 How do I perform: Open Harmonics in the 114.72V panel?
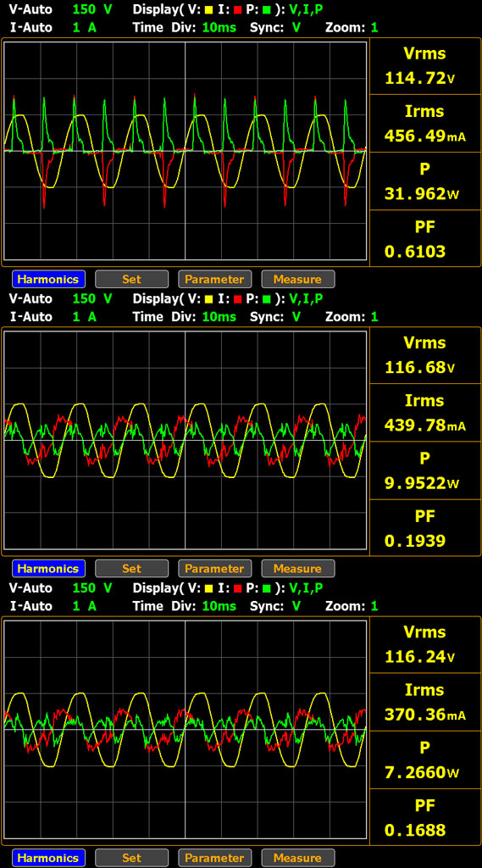click(48, 280)
